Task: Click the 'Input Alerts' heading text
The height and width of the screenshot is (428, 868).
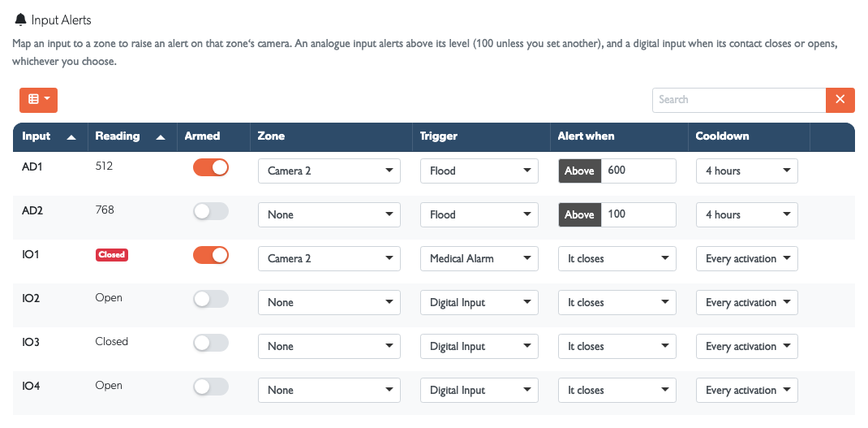Action: tap(62, 20)
